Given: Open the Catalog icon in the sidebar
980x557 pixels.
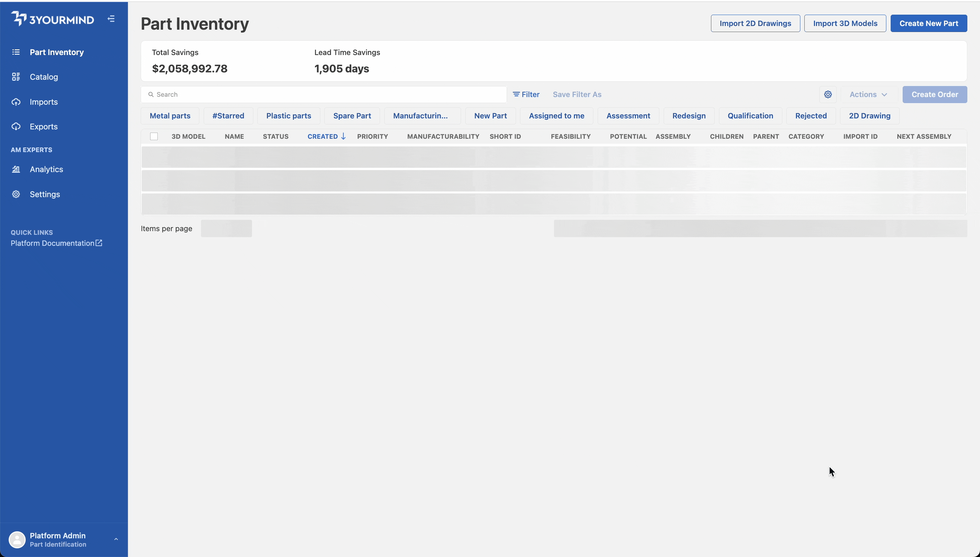Looking at the screenshot, I should tap(16, 77).
